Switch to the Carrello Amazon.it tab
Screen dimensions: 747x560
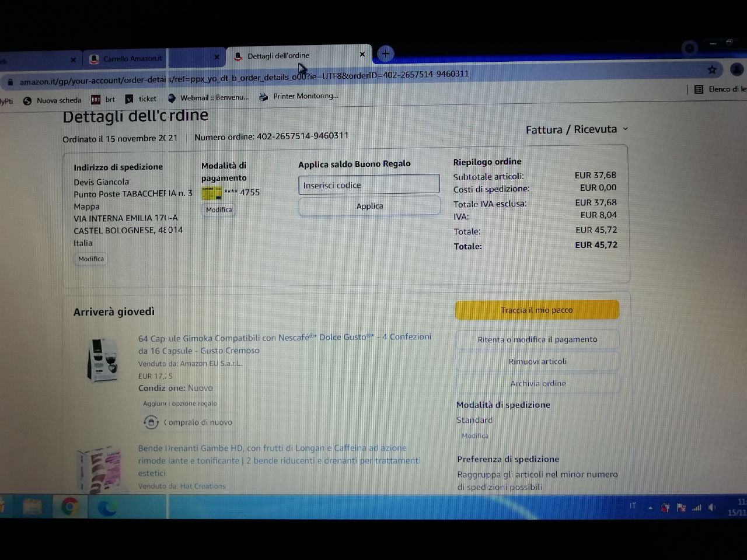pyautogui.click(x=132, y=58)
